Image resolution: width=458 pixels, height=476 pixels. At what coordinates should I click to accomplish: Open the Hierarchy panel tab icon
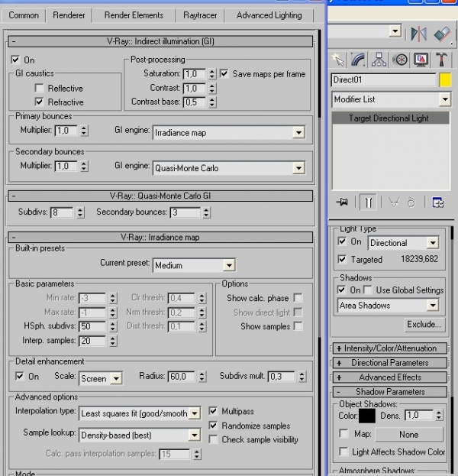pos(379,60)
